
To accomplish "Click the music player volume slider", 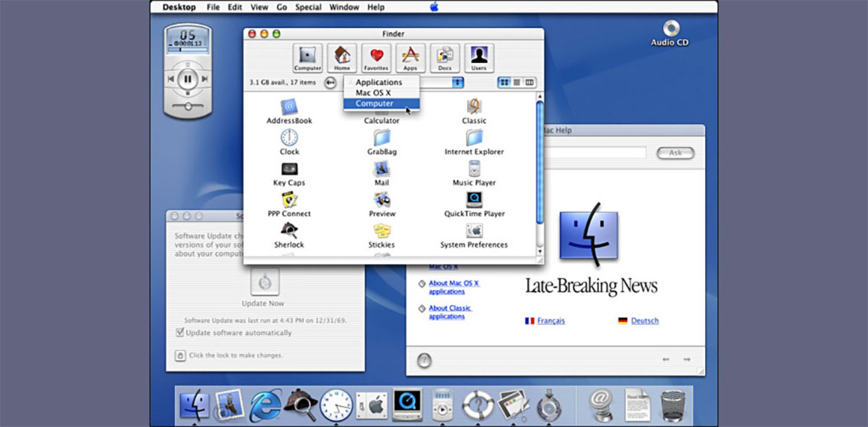I will (x=188, y=106).
